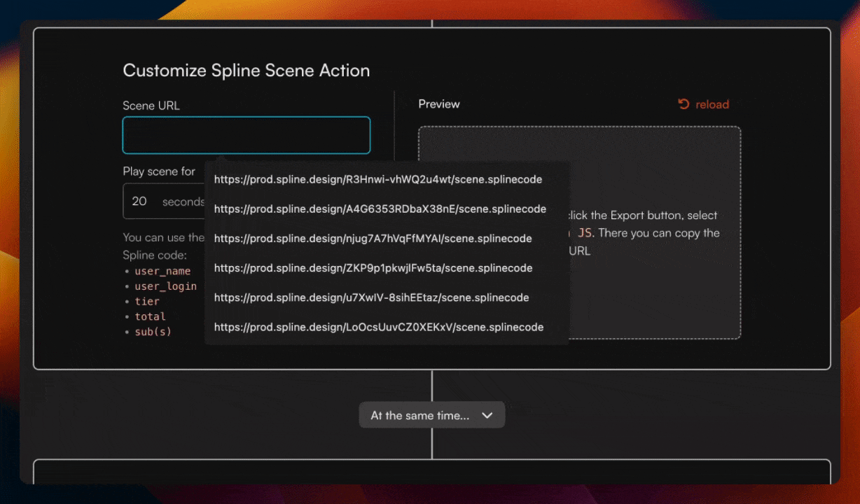Choose the u7XwIV-8sihEEtaz scene URL suggestion

tap(371, 297)
